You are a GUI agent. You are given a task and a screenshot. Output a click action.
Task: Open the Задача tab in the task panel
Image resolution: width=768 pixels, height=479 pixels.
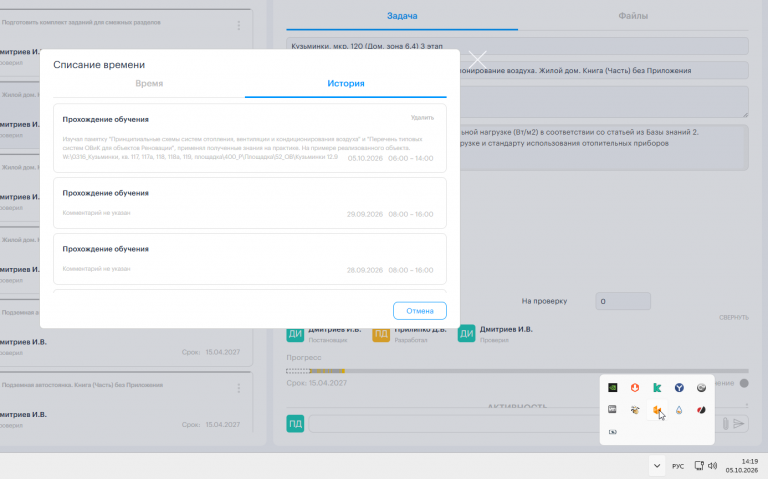coord(402,16)
